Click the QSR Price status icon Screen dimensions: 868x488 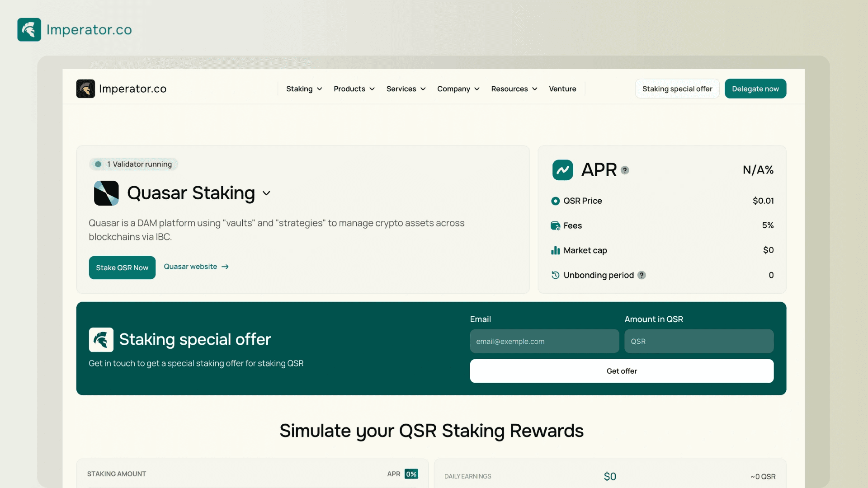point(555,200)
